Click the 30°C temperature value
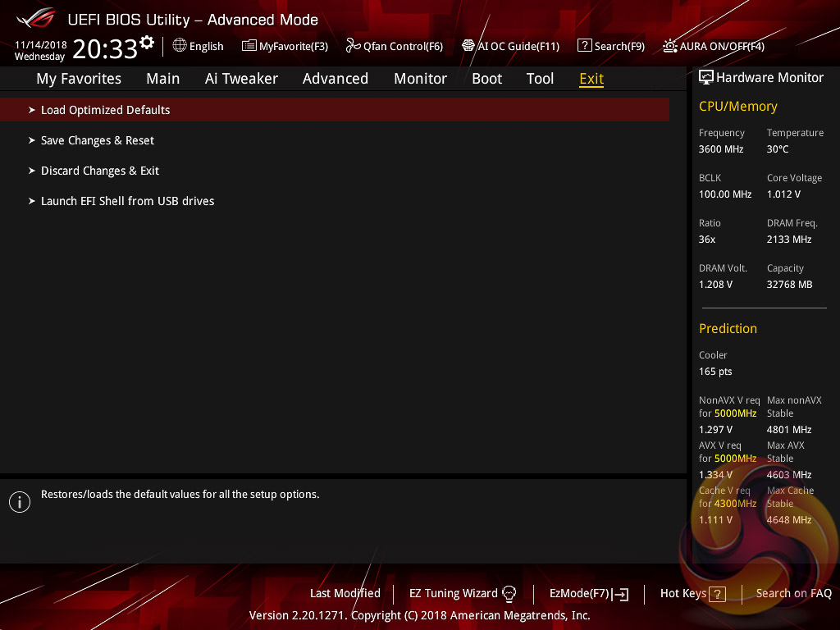 tap(778, 149)
